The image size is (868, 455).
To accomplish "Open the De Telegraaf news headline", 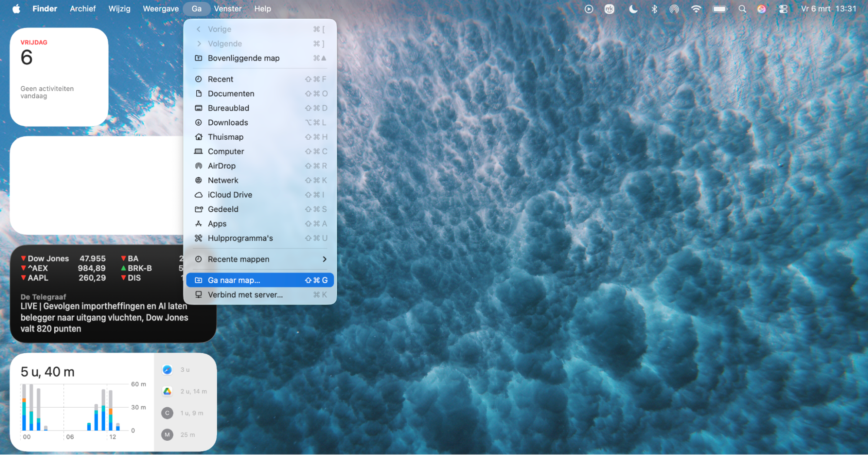I will (x=104, y=317).
